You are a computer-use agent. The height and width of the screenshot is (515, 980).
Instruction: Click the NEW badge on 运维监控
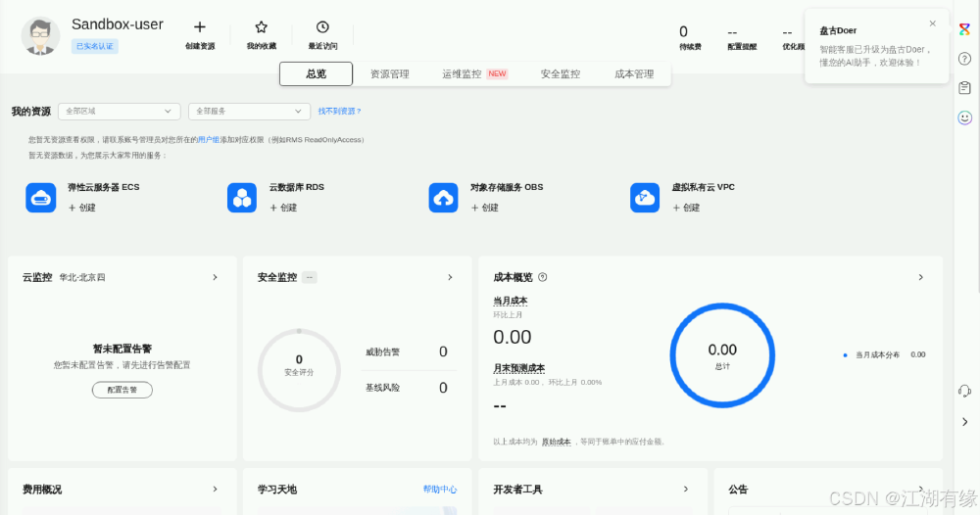tap(497, 73)
